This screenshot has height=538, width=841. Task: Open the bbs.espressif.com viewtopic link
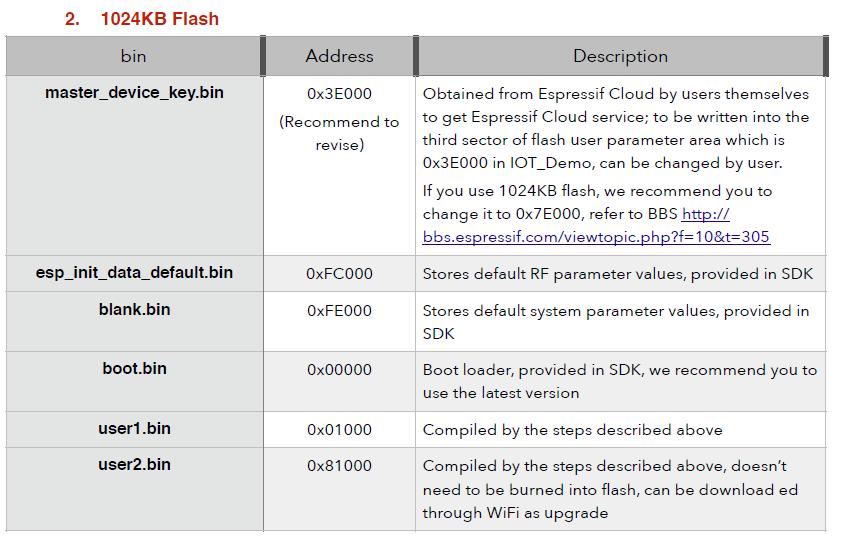click(596, 237)
